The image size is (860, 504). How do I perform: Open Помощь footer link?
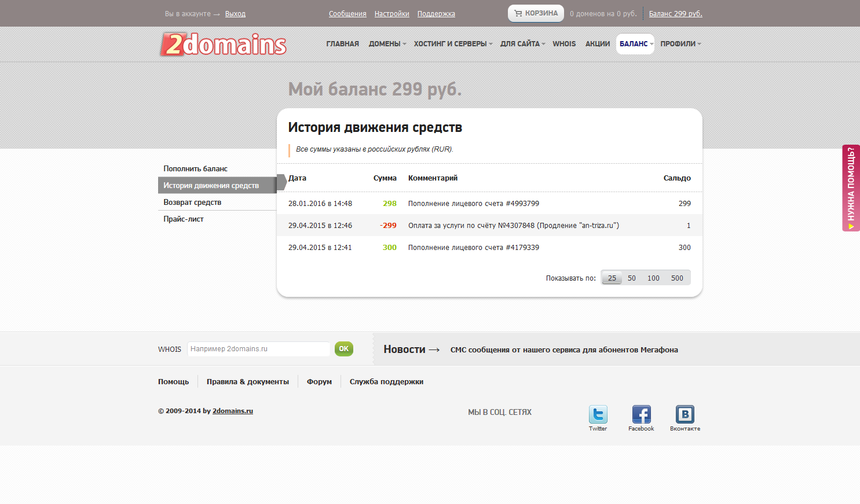click(173, 382)
